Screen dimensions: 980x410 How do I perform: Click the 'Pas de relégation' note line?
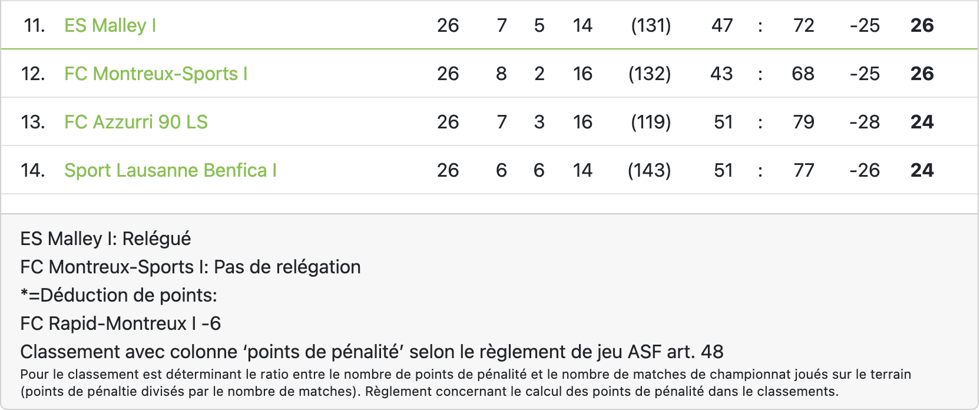point(190,267)
